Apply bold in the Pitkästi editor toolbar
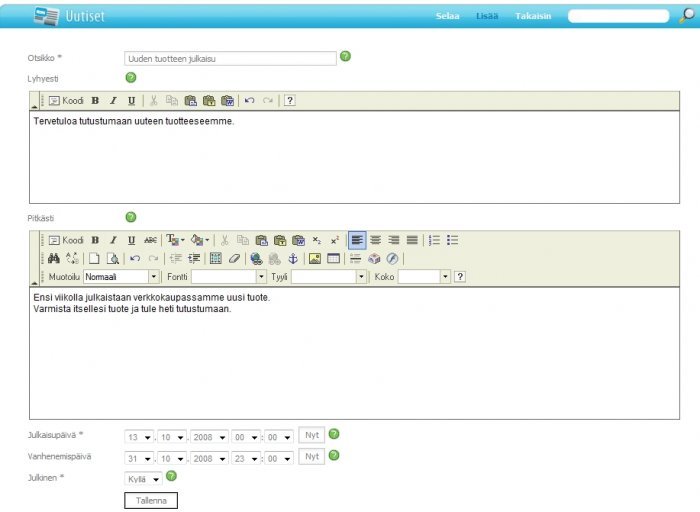 coord(95,240)
